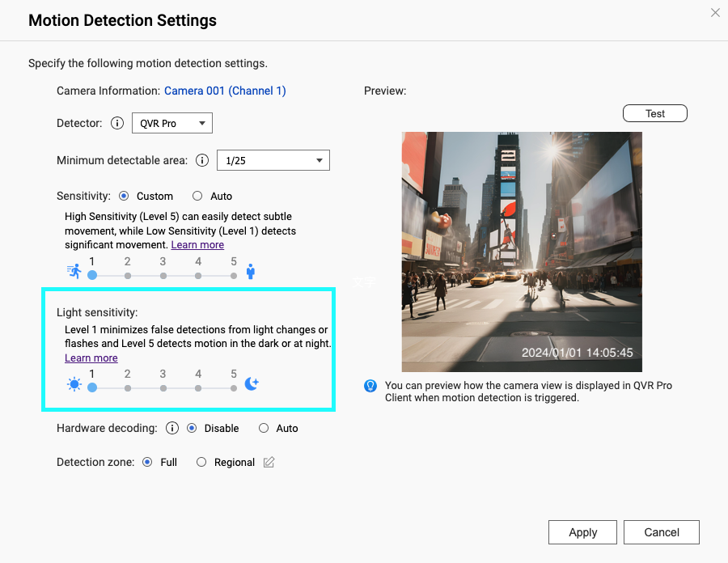728x563 pixels.
Task: Open the 1/25 minimum detectable area dropdown
Action: (273, 160)
